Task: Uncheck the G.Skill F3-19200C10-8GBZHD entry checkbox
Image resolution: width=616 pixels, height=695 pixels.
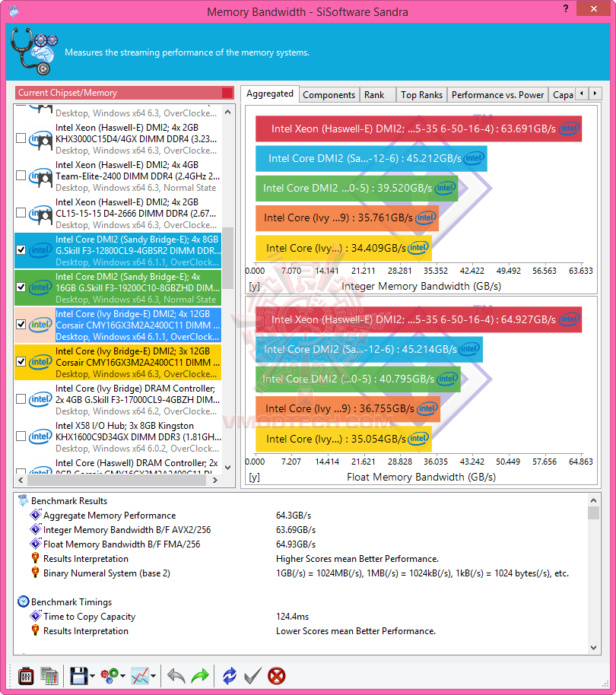Action: point(21,287)
